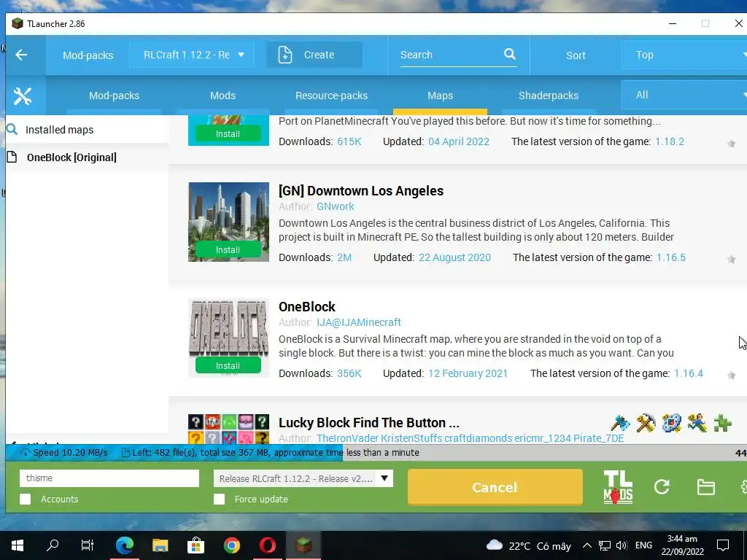The width and height of the screenshot is (747, 560).
Task: Launch Opera browser from taskbar
Action: pyautogui.click(x=267, y=545)
